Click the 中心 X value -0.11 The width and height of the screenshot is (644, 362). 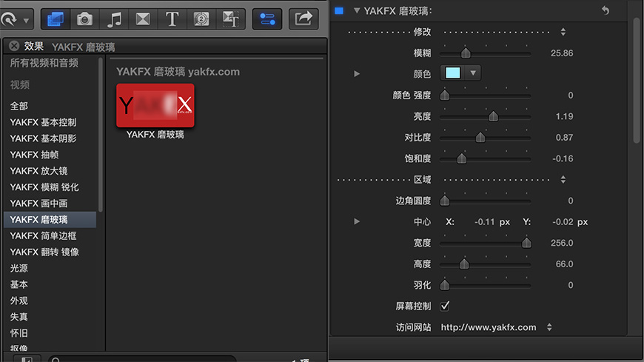[x=485, y=222]
